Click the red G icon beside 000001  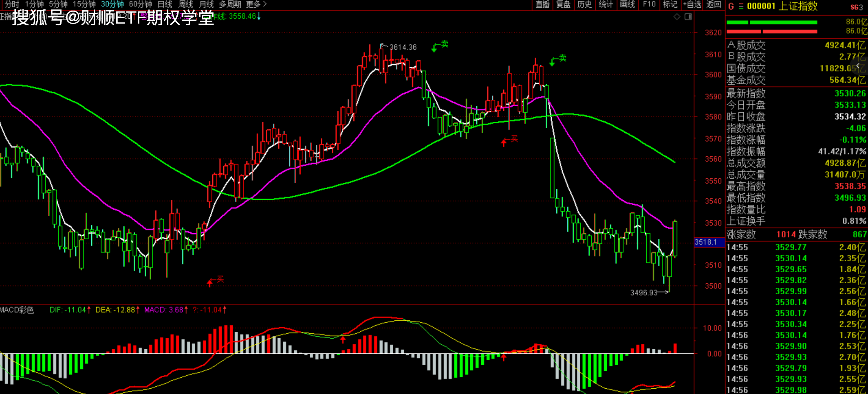[731, 7]
